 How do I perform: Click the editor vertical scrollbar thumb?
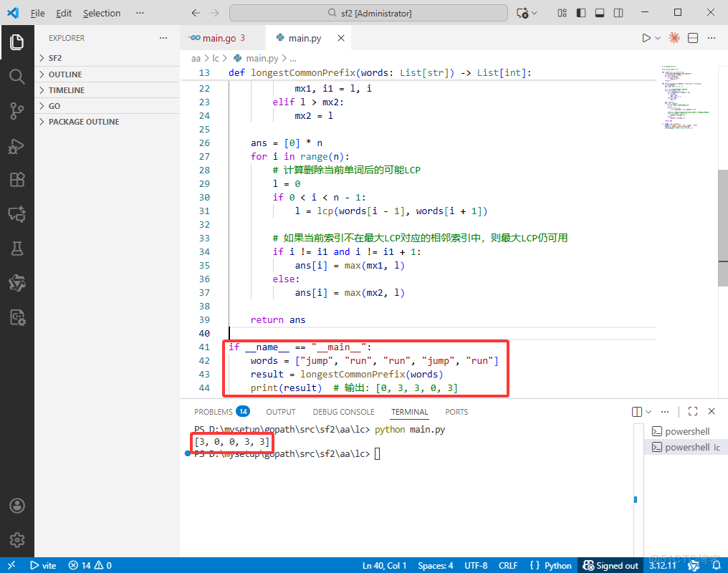722,228
